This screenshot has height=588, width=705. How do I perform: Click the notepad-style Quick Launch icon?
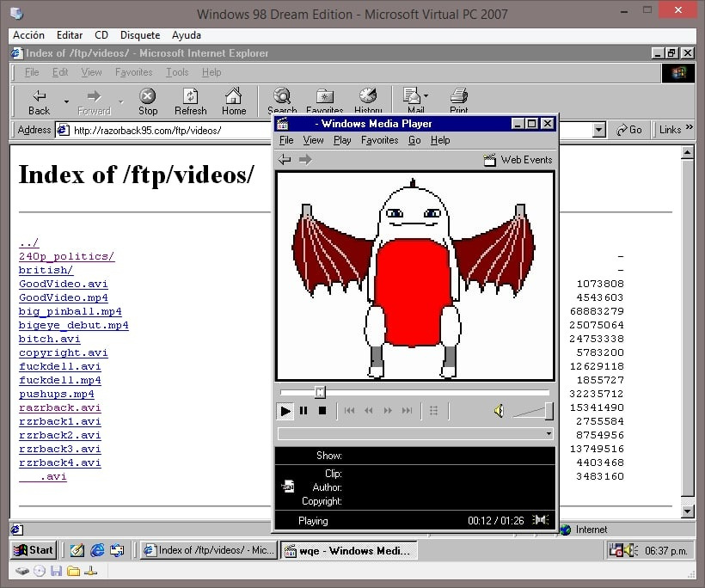click(x=77, y=550)
